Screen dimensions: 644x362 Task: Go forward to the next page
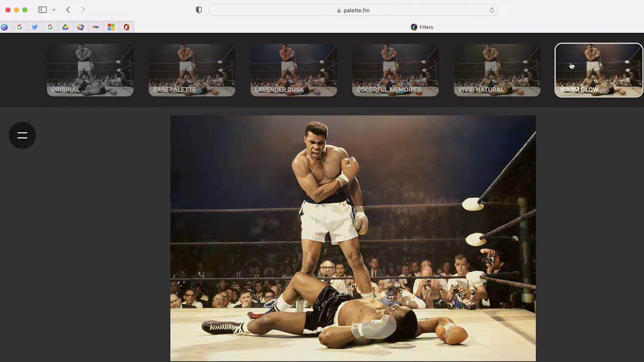[x=83, y=10]
